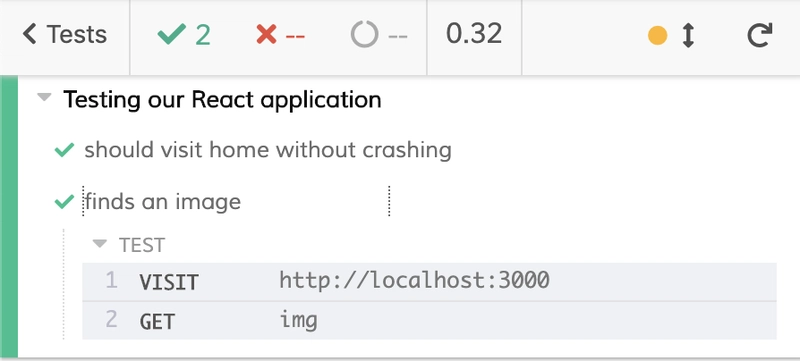Click the Testing our React application title
This screenshot has height=361, width=800.
click(x=222, y=99)
